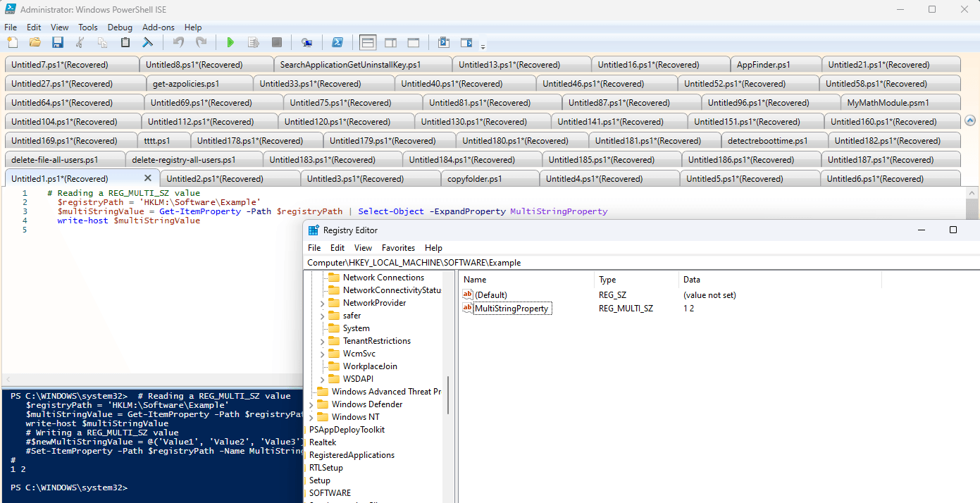Close the Untitled1.ps1 tab with its X
Viewport: 980px width, 503px height.
[148, 178]
